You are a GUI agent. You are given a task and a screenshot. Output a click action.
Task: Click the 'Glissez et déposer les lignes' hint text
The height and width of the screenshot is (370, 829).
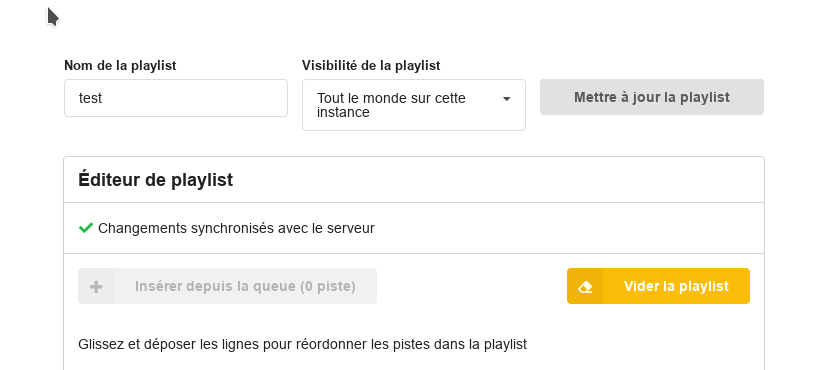click(303, 345)
